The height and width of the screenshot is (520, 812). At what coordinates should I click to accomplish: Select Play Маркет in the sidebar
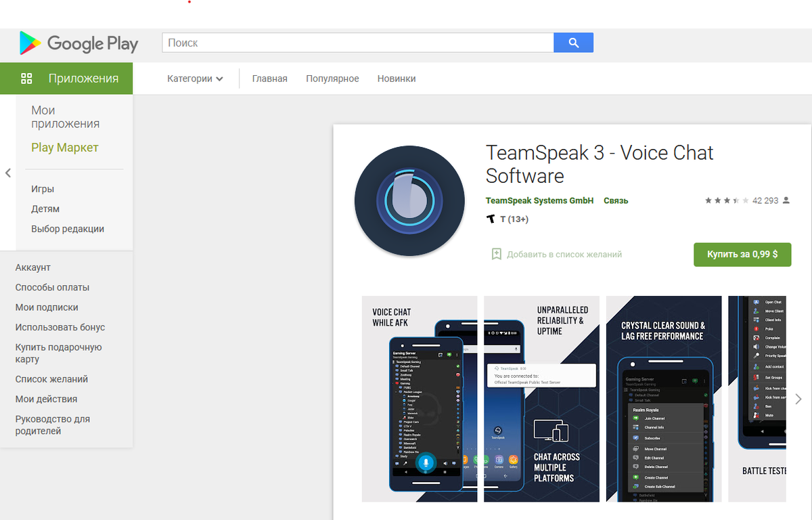pyautogui.click(x=65, y=148)
